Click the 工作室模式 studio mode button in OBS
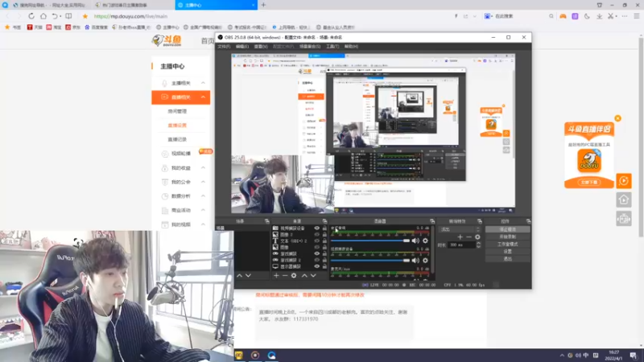 pos(508,245)
